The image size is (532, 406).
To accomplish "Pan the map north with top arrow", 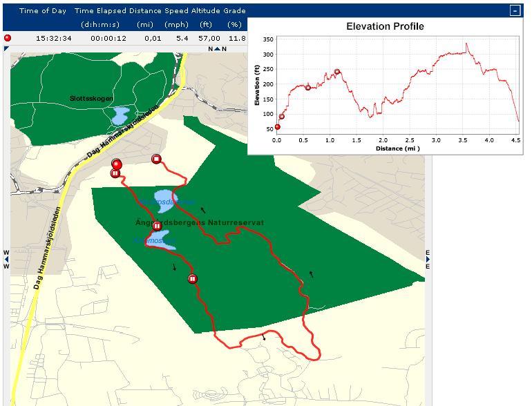I will point(216,49).
